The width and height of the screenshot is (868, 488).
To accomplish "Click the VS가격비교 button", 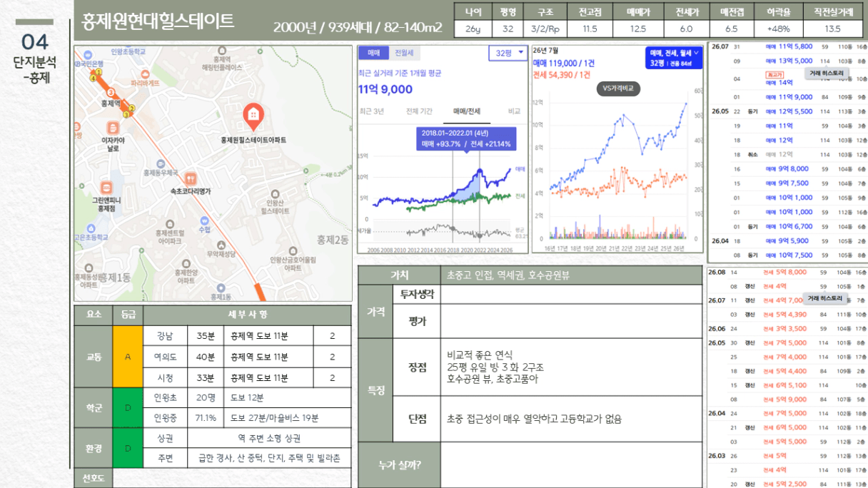I will coord(618,89).
